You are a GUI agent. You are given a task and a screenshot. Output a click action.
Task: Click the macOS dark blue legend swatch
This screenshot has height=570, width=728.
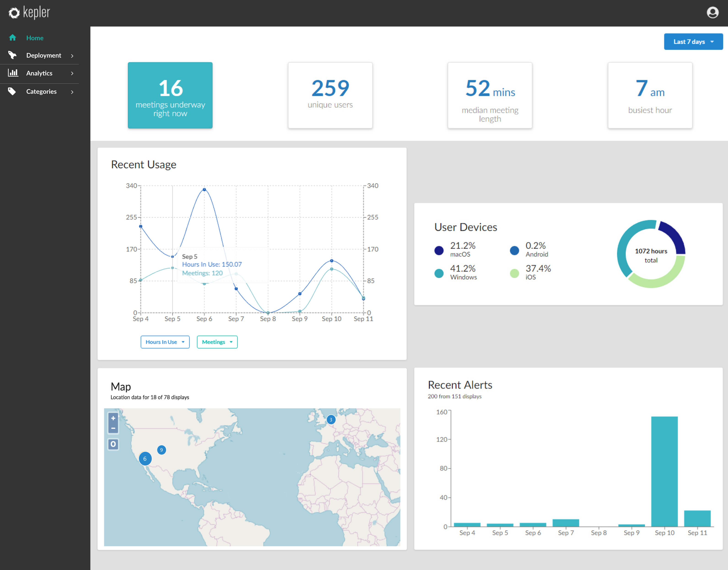point(439,250)
